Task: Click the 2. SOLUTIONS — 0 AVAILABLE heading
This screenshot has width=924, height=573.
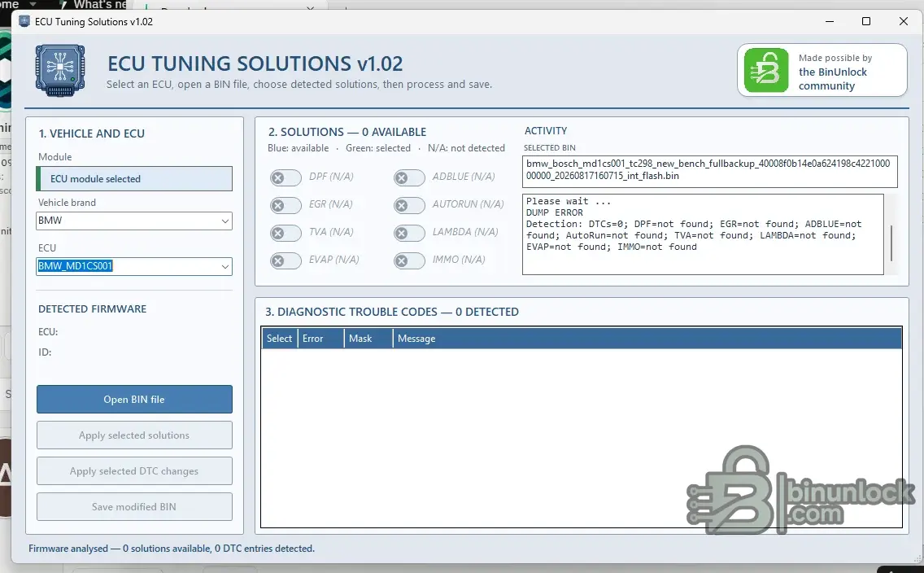Action: pyautogui.click(x=347, y=132)
